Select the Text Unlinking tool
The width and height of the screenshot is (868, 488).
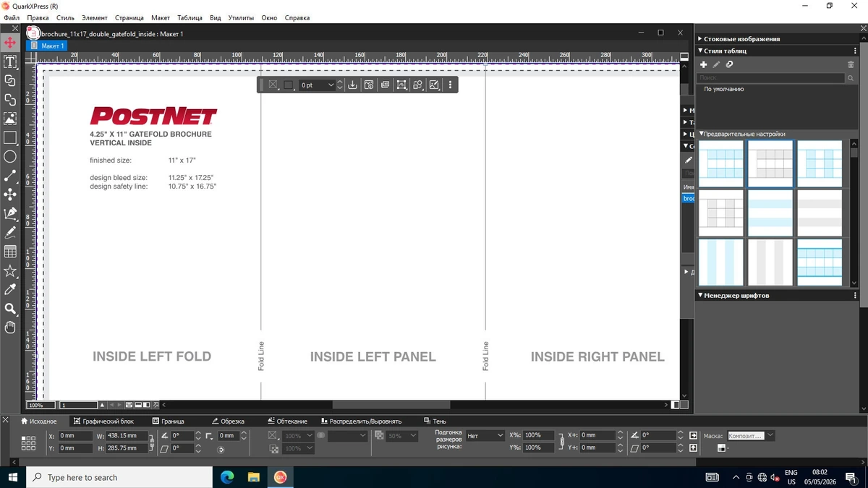point(10,99)
